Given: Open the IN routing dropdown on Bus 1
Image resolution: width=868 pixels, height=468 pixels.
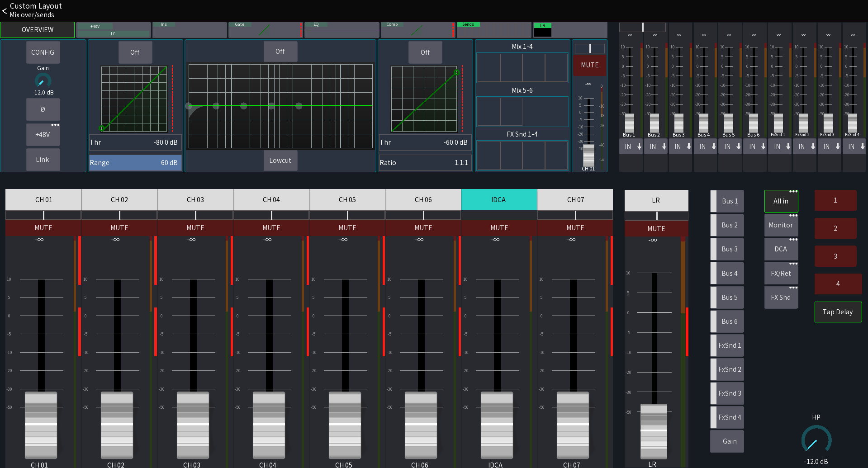Looking at the screenshot, I should [x=631, y=146].
